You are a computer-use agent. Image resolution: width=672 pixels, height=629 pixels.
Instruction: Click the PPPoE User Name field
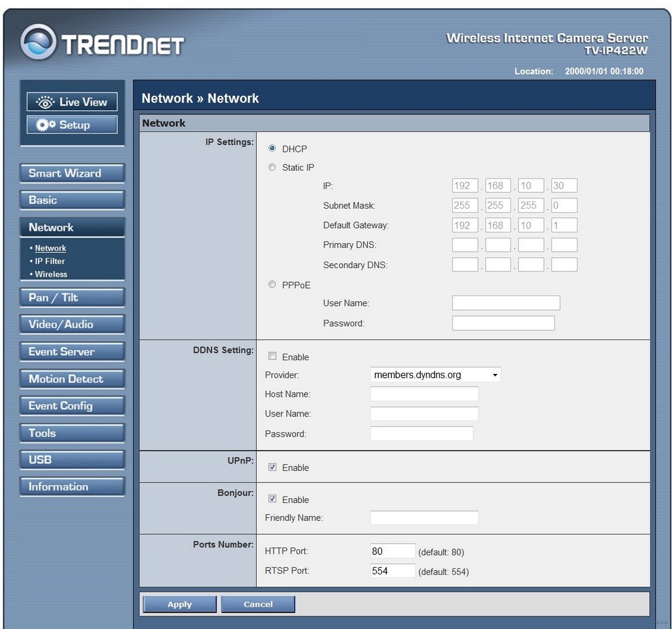(x=506, y=303)
